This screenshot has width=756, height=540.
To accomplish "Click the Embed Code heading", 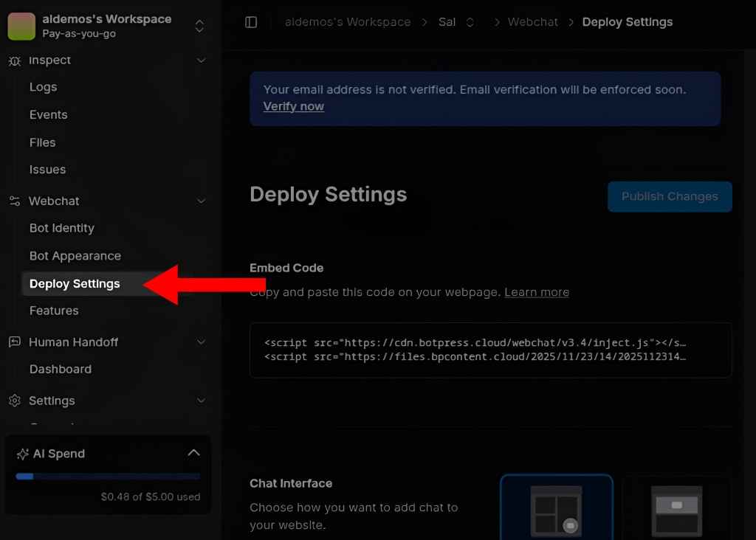I will [x=286, y=268].
